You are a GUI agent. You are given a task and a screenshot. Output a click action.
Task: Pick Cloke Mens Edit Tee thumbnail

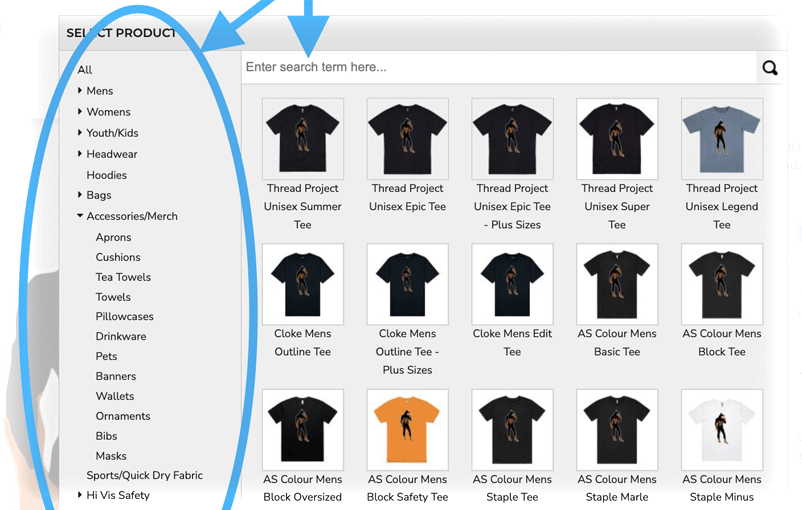click(513, 284)
